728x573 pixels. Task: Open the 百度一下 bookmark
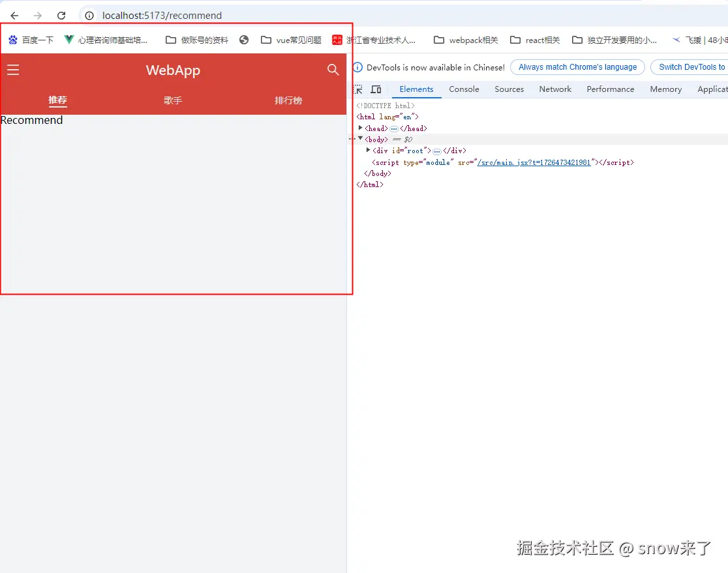click(x=31, y=40)
